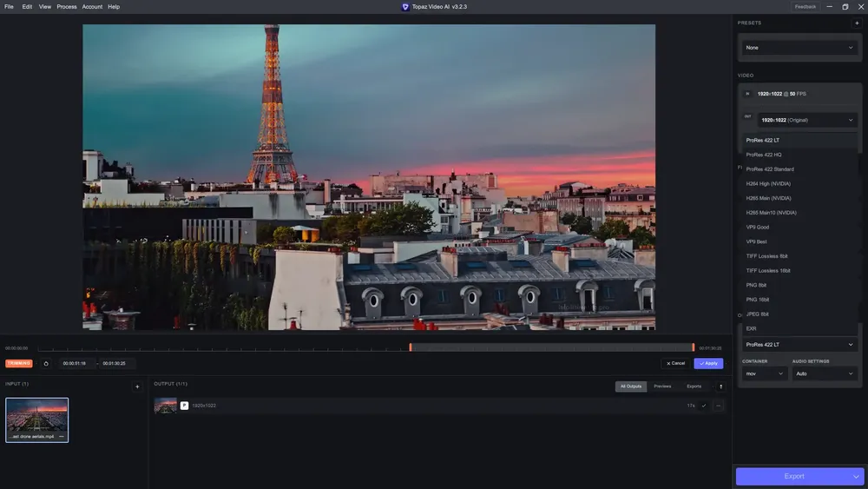Click the plus icon to add input video

coord(137,387)
